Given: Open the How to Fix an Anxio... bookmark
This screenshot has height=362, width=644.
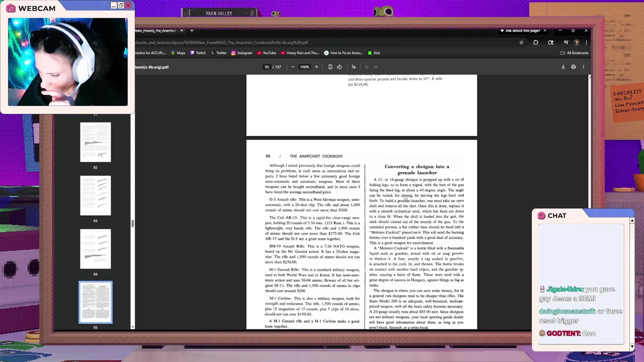Looking at the screenshot, I should tap(344, 53).
